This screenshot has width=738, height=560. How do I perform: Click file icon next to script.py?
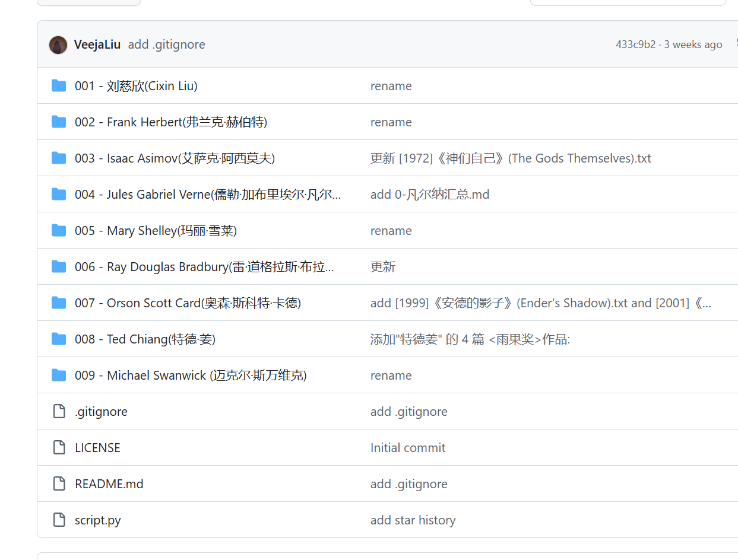coord(59,520)
